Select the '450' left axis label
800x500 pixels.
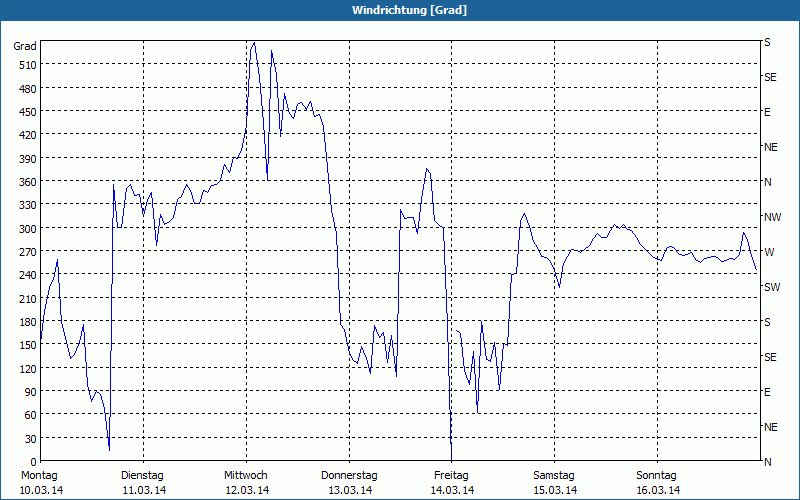click(x=28, y=112)
